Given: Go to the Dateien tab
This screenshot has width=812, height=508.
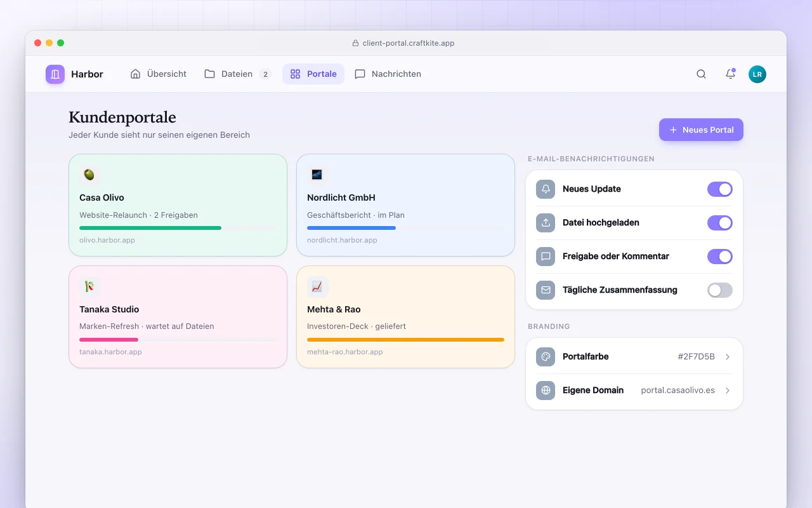Looking at the screenshot, I should click(238, 74).
